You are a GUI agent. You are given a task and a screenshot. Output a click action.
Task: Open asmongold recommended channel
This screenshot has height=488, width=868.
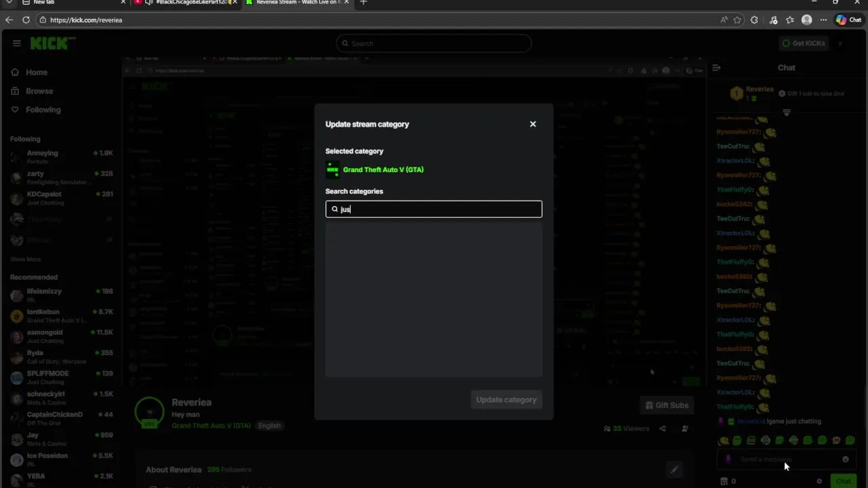click(61, 336)
